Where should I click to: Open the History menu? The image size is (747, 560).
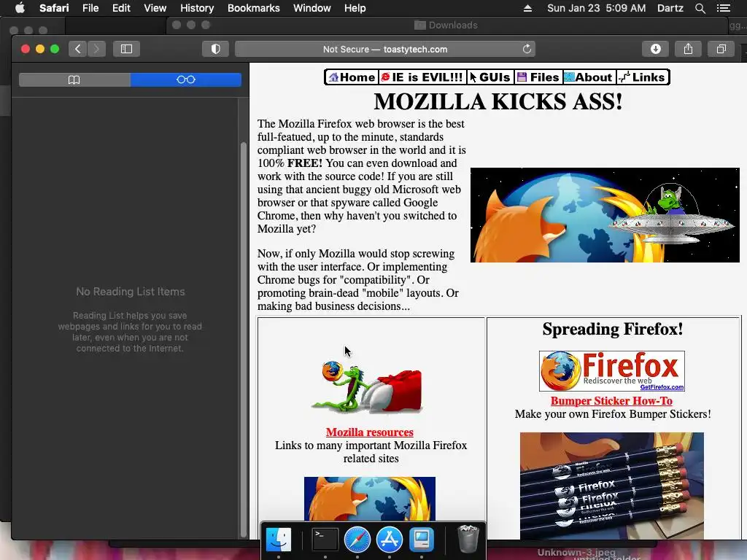[x=197, y=8]
